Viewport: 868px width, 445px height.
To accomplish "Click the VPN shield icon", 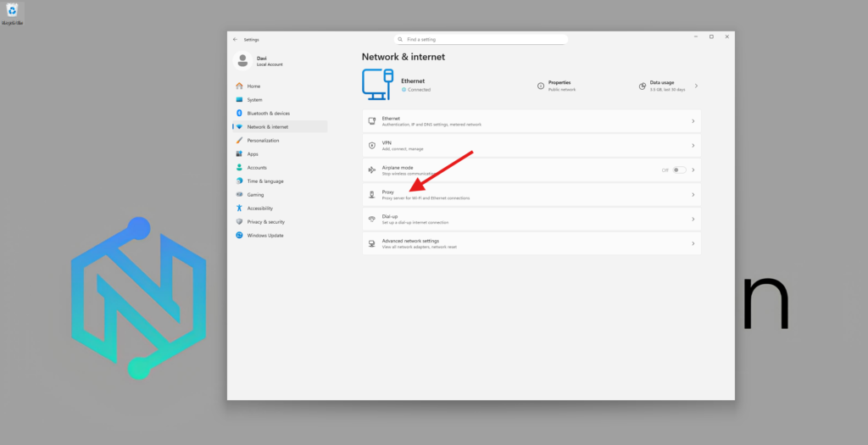I will click(372, 146).
